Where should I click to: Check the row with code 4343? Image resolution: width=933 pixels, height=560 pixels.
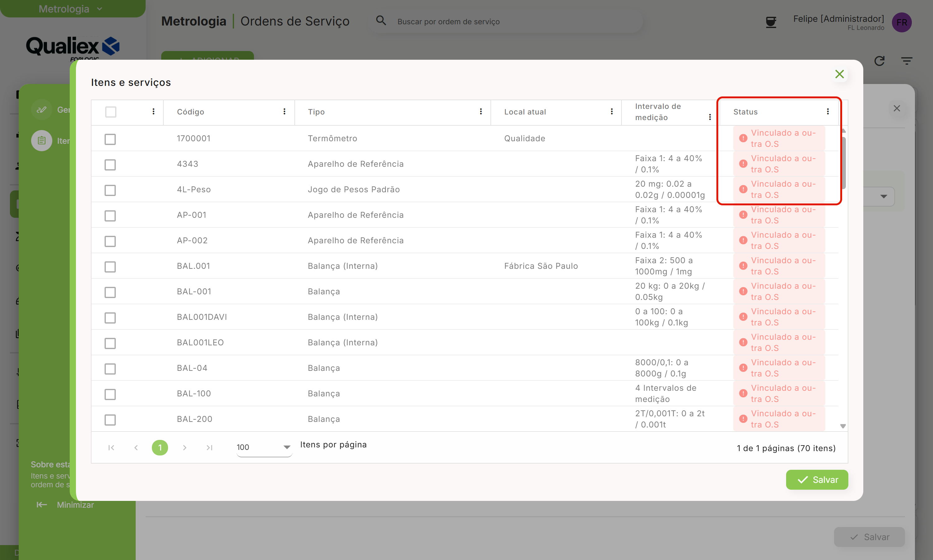[x=110, y=165]
